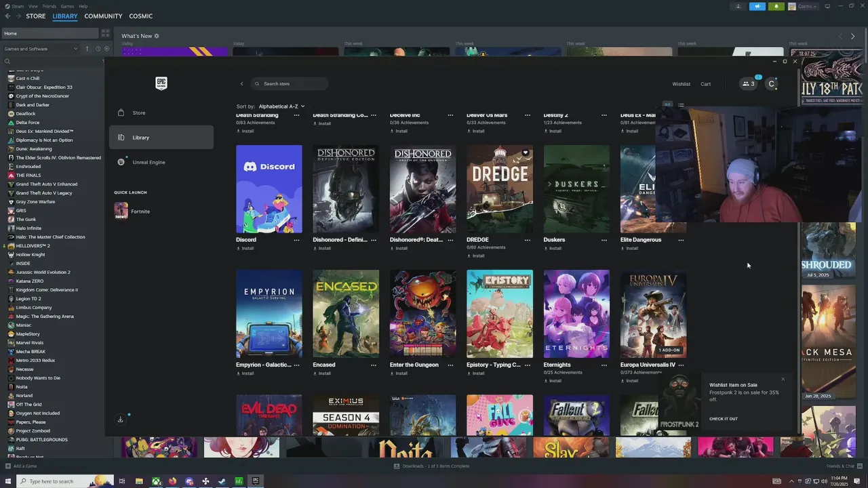
Task: Toggle Steam collections grid view icon
Action: point(105,33)
